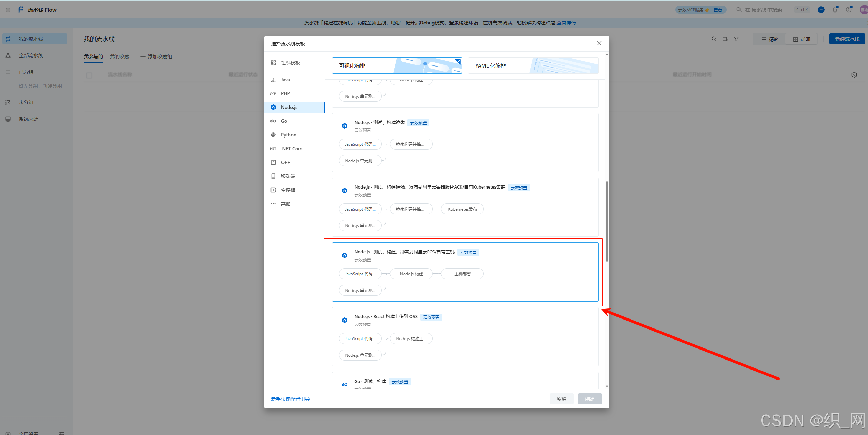Expand the 未分组 sidebar section
The width and height of the screenshot is (868, 435).
[26, 102]
